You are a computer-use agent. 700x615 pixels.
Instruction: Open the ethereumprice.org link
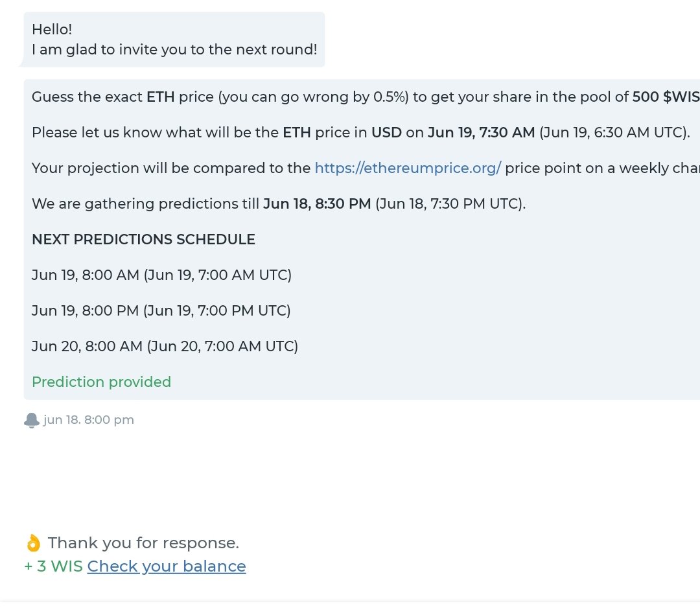pos(408,168)
